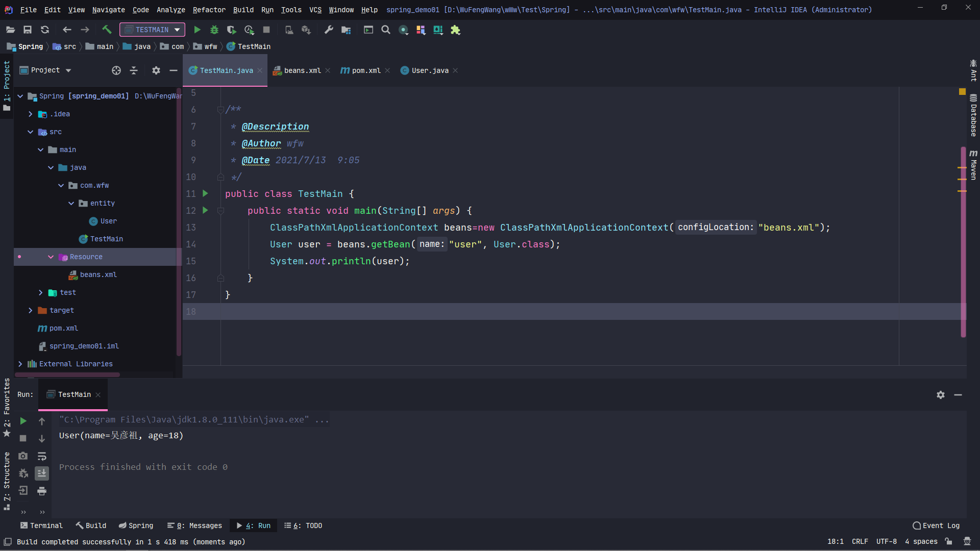
Task: Expand External Libraries node
Action: pyautogui.click(x=20, y=364)
